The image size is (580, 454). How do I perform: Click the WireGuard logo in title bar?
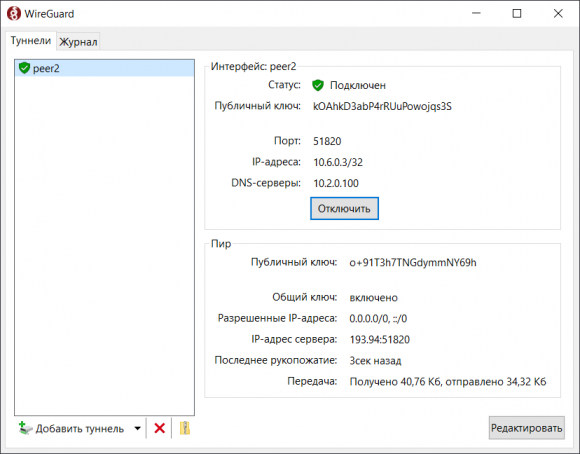click(14, 13)
